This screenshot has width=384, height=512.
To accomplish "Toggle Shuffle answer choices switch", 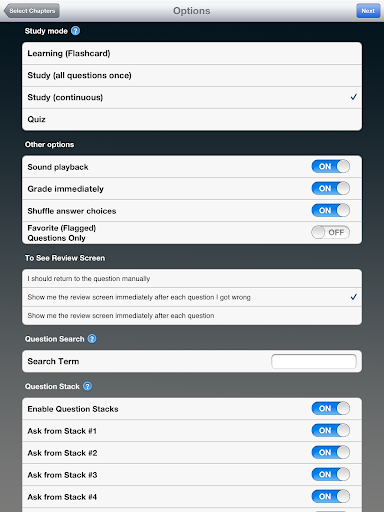I will [x=331, y=210].
